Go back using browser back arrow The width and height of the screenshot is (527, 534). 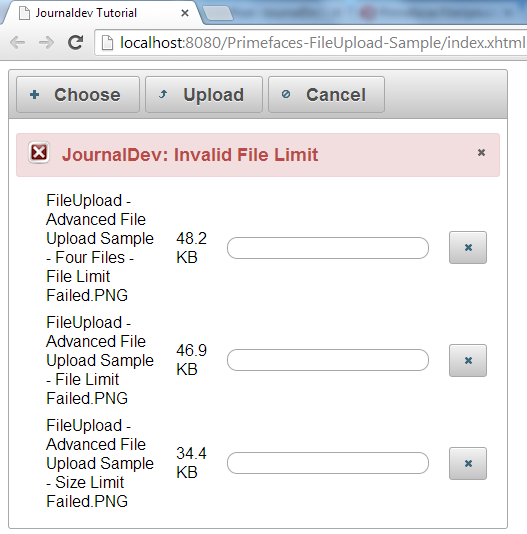coord(17,43)
